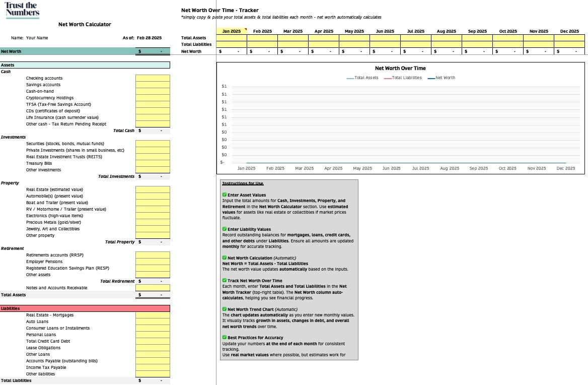The height and width of the screenshot is (385, 588).
Task: Click the Net Worth Trend Chart checkmark
Action: (224, 309)
